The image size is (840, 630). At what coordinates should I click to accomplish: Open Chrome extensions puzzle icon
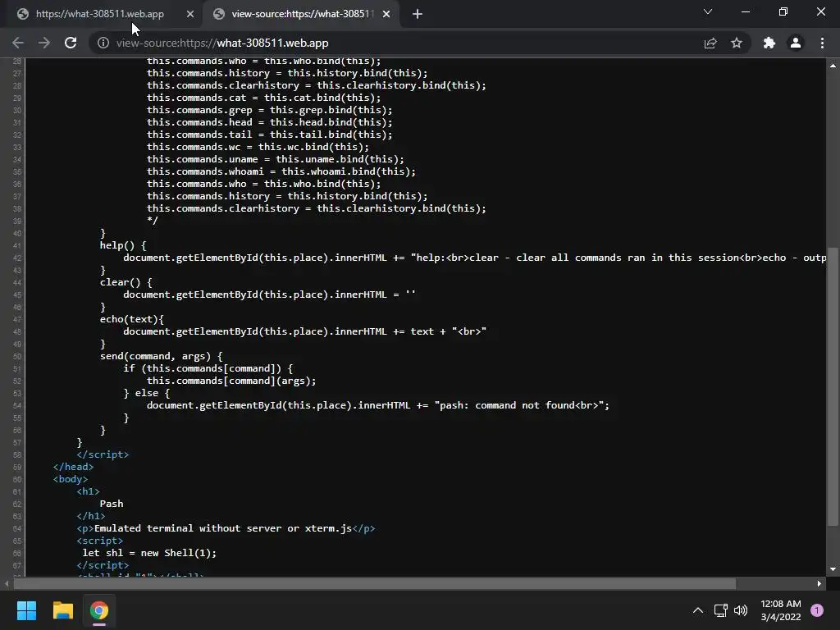click(x=769, y=43)
